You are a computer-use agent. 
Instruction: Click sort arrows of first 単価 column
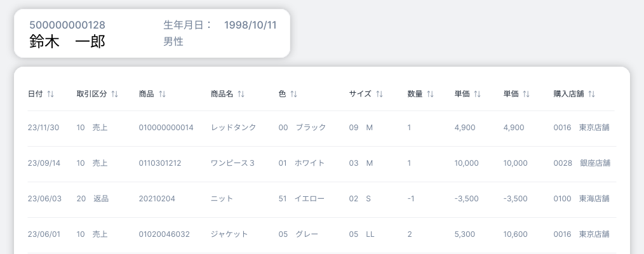pos(477,94)
